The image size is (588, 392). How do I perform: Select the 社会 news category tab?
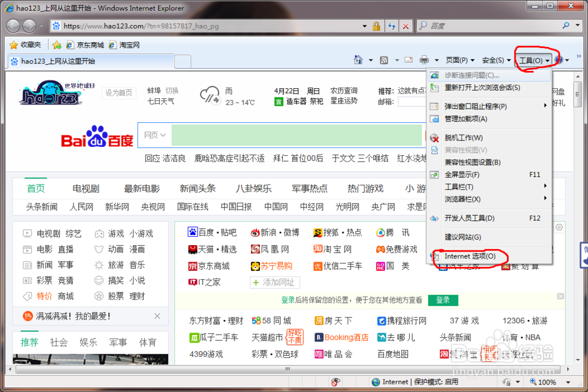[58, 342]
